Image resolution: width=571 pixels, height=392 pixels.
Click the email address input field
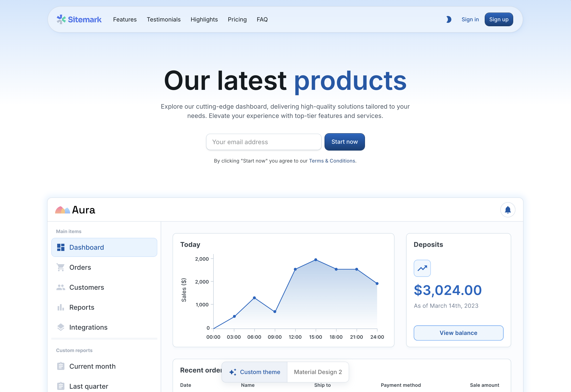[x=264, y=142]
